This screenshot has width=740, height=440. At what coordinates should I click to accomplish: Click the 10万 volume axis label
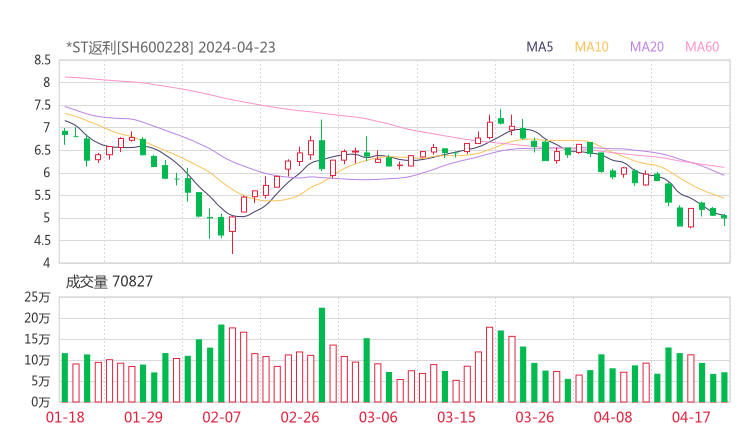pyautogui.click(x=37, y=360)
